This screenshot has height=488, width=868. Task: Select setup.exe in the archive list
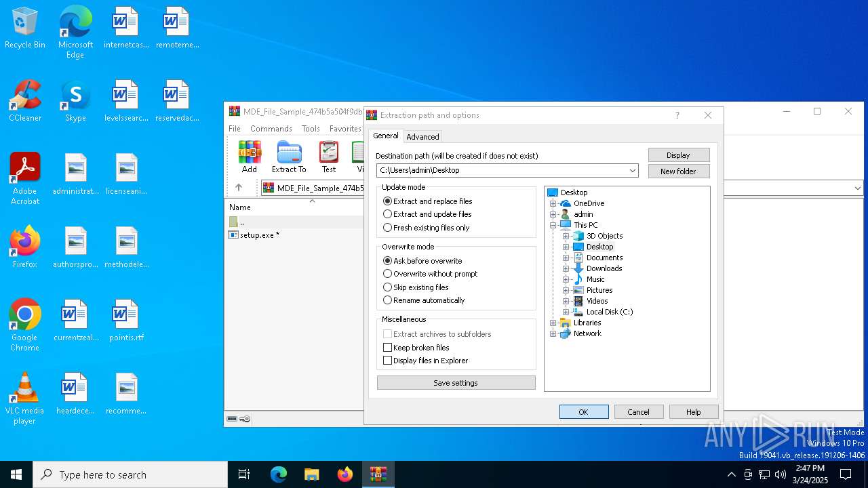coord(254,235)
